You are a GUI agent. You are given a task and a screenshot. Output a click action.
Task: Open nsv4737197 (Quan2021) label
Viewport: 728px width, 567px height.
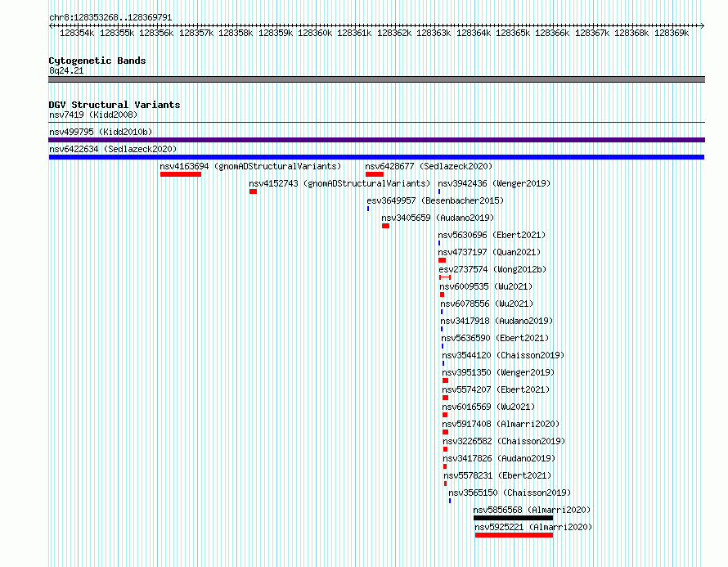489,252
